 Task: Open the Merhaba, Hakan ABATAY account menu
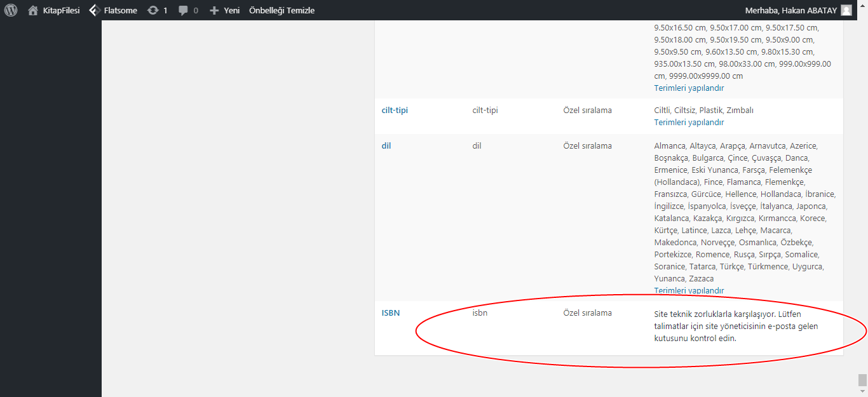(x=790, y=10)
